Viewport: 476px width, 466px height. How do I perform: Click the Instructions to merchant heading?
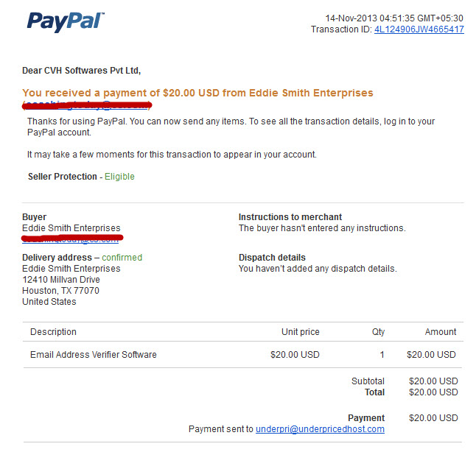[x=290, y=217]
